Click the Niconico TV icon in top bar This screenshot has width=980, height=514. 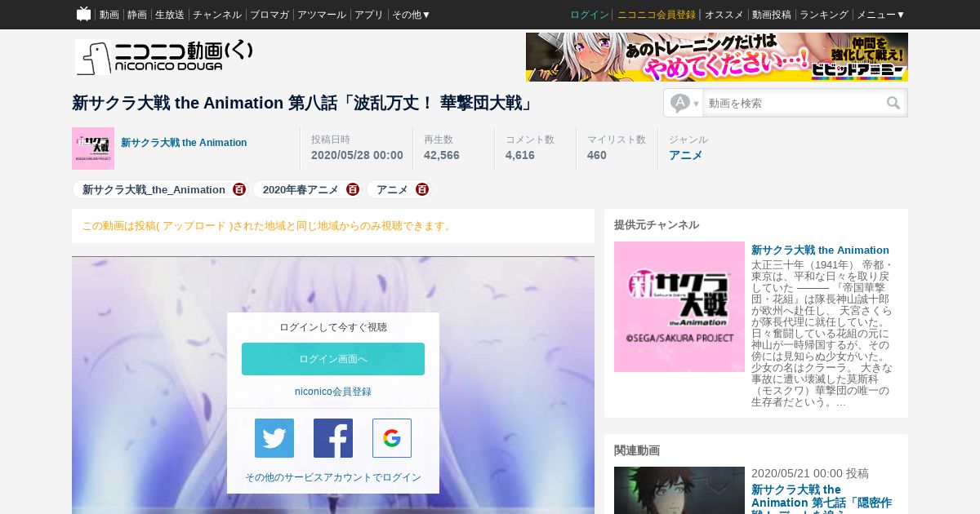[x=83, y=14]
